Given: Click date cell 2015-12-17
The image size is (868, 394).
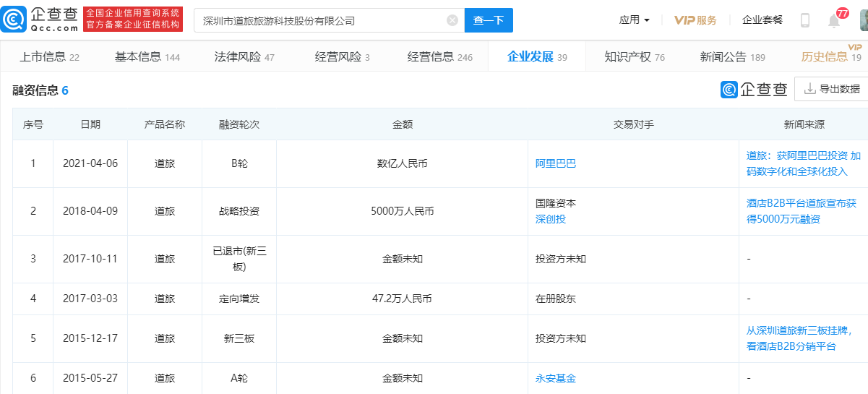Looking at the screenshot, I should pos(90,338).
